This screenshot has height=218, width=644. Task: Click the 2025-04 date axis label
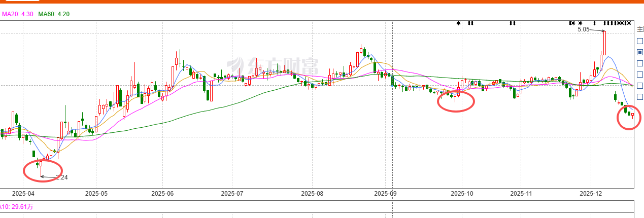(x=23, y=193)
